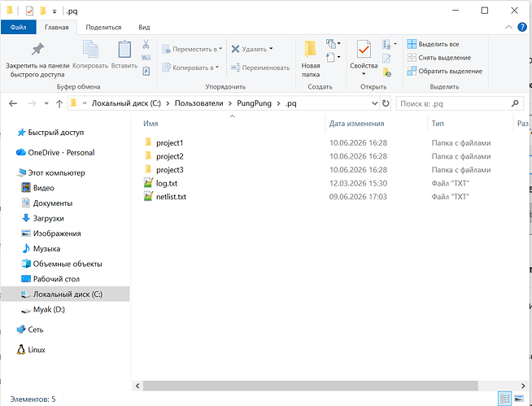Viewport: 532px width, 406px height.
Task: Click the PungPung breadcrumb segment
Action: click(254, 103)
